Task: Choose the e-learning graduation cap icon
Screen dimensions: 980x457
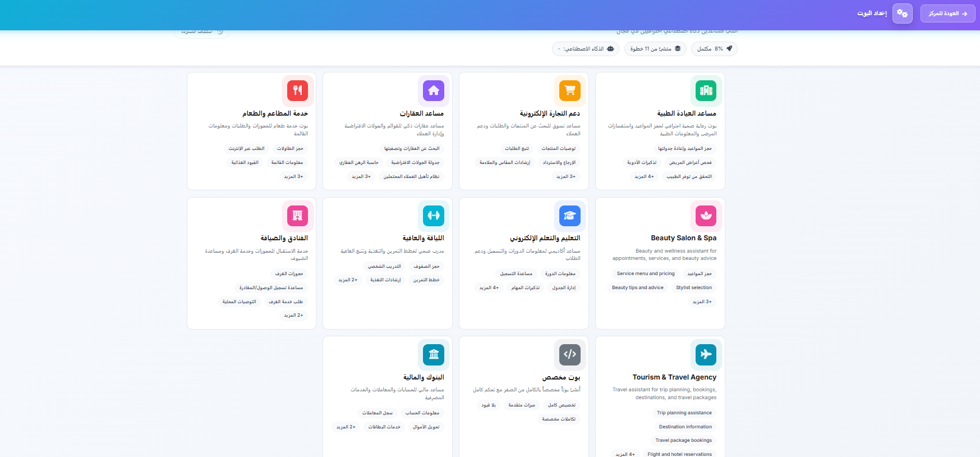Action: click(x=569, y=216)
